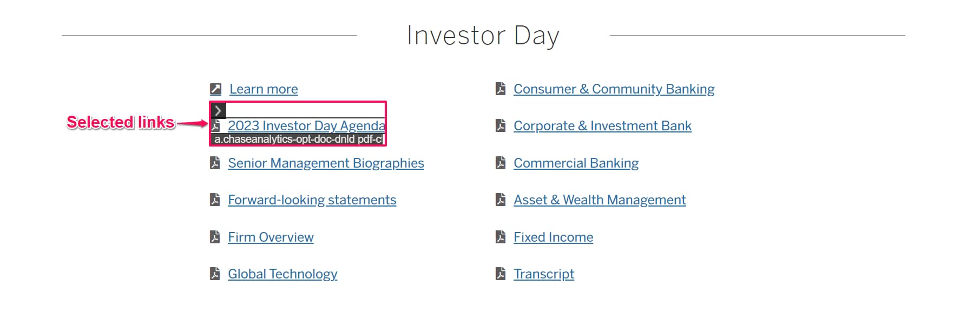Image resolution: width=980 pixels, height=312 pixels.
Task: Click the PDF icon next to Transcript
Action: pyautogui.click(x=501, y=274)
